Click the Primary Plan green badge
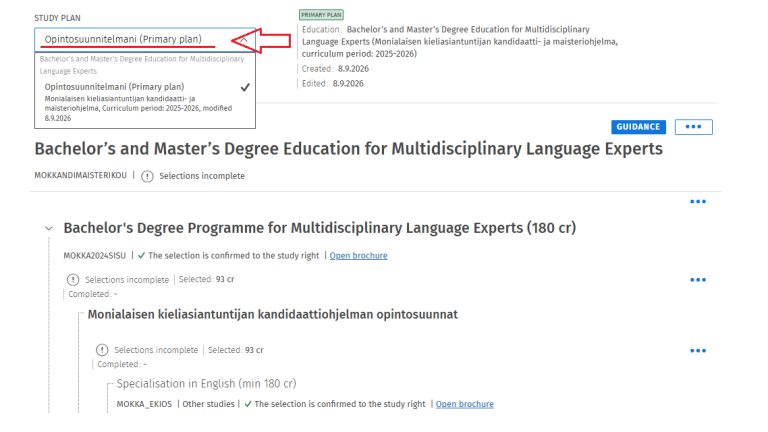The width and height of the screenshot is (768, 432). click(321, 15)
